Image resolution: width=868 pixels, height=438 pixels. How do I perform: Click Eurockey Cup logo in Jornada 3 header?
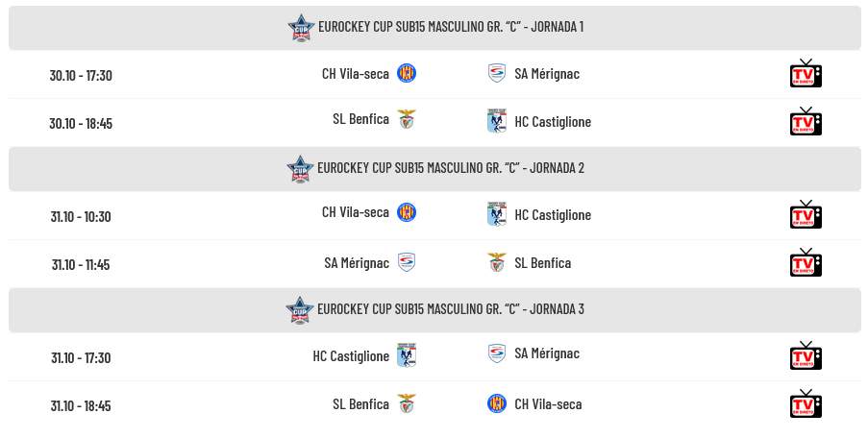[x=301, y=310]
